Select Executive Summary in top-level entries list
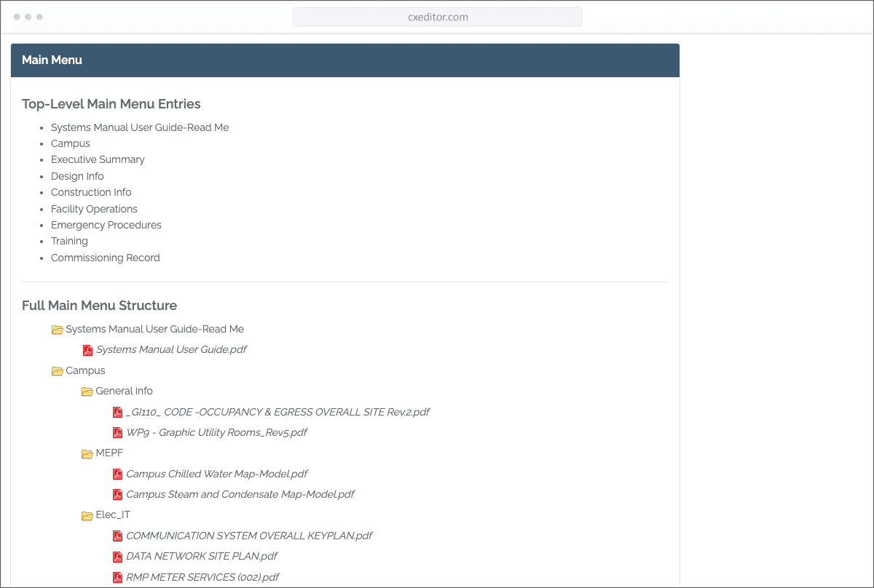874x588 pixels. point(98,159)
